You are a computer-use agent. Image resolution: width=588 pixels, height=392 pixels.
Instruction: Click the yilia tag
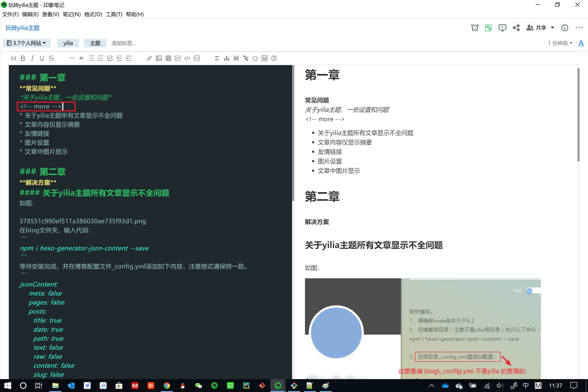point(68,43)
